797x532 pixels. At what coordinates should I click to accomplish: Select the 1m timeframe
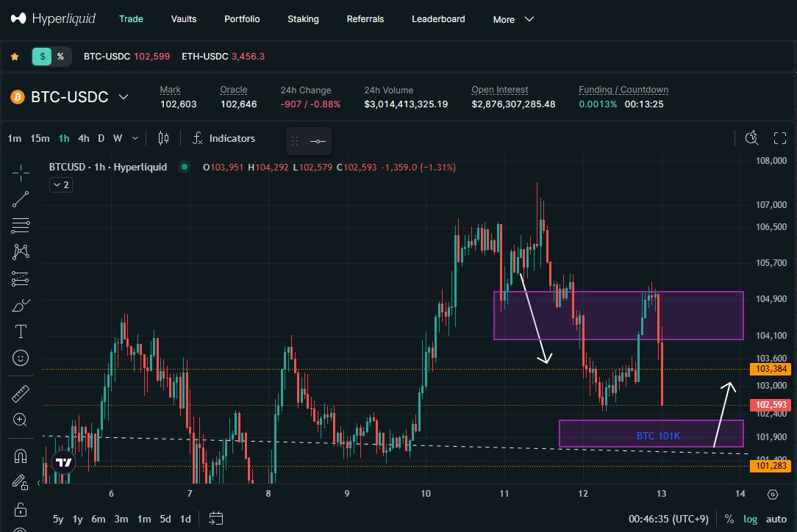pyautogui.click(x=14, y=138)
